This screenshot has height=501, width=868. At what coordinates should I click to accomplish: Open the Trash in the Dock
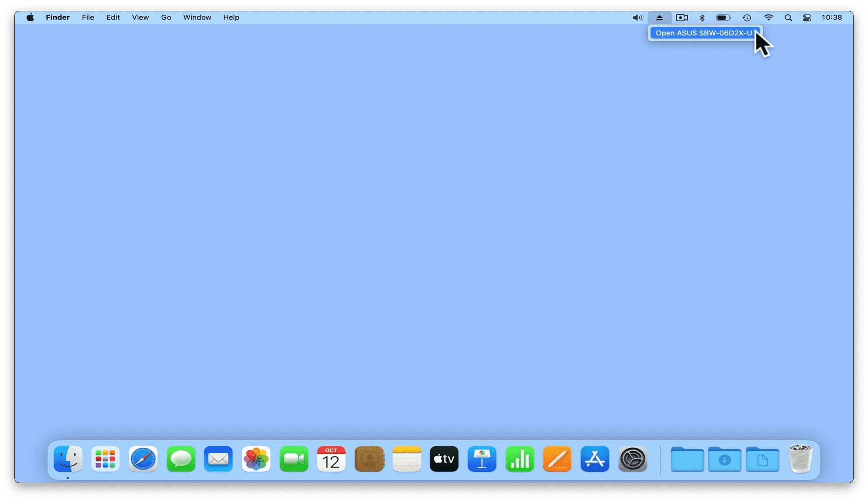click(x=800, y=459)
